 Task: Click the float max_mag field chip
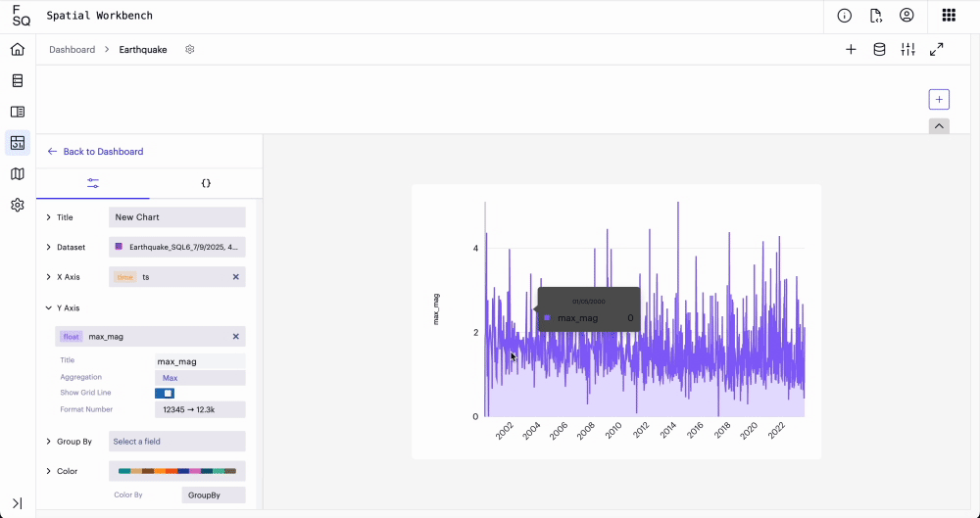click(150, 336)
